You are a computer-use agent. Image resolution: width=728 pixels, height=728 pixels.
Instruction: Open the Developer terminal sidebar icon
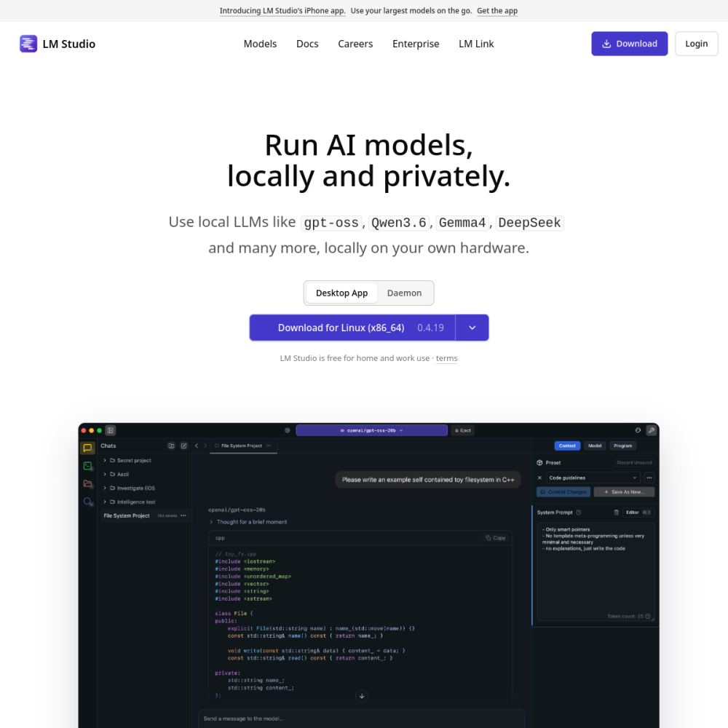pyautogui.click(x=87, y=466)
